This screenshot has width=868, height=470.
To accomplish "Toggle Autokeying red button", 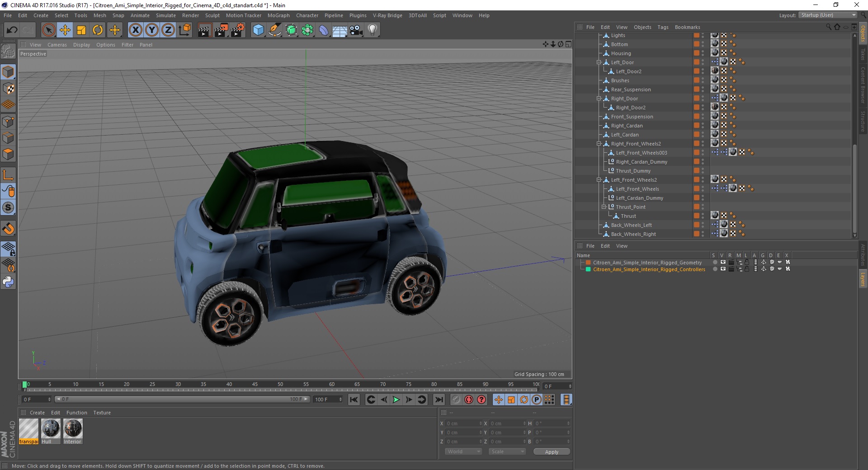I will [469, 399].
